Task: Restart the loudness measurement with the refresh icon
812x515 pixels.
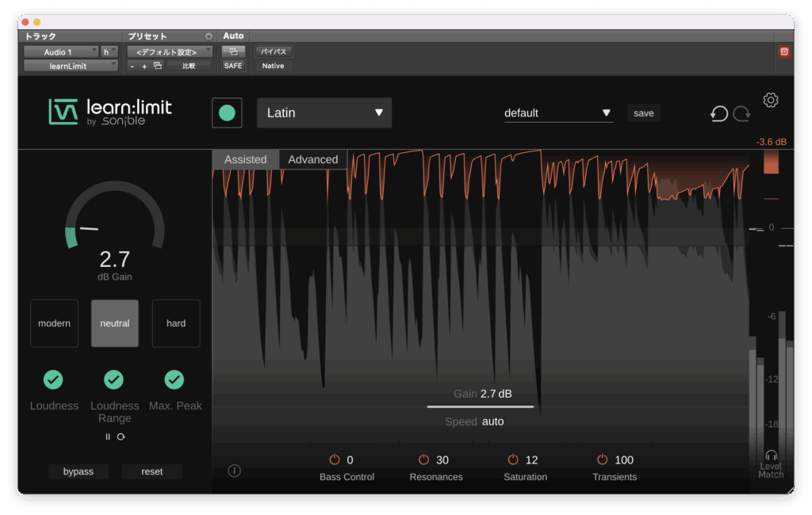Action: click(x=121, y=437)
